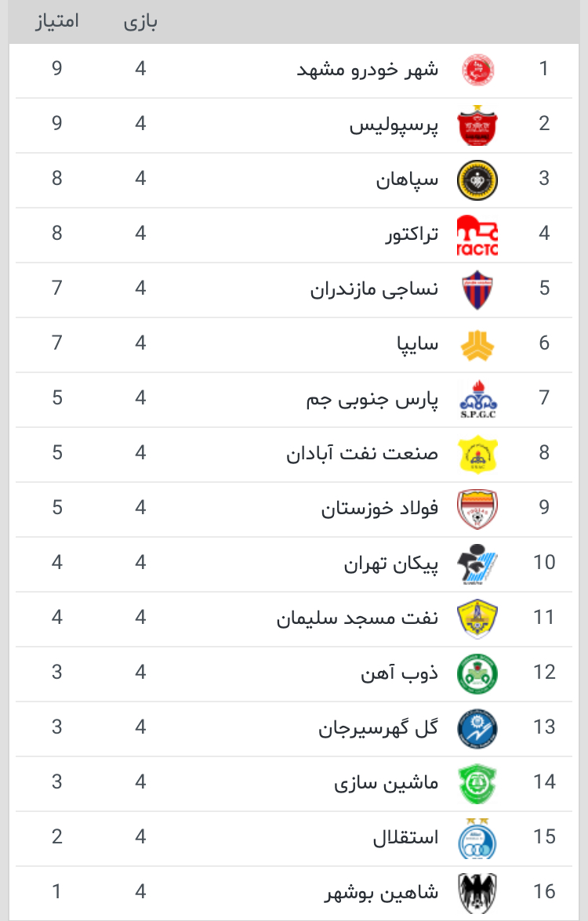The height and width of the screenshot is (921, 588).
Task: Open team name پرسپولیس
Action: pyautogui.click(x=394, y=125)
